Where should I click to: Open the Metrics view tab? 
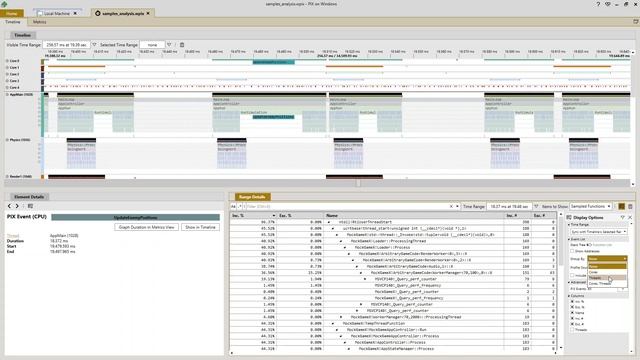[40, 22]
